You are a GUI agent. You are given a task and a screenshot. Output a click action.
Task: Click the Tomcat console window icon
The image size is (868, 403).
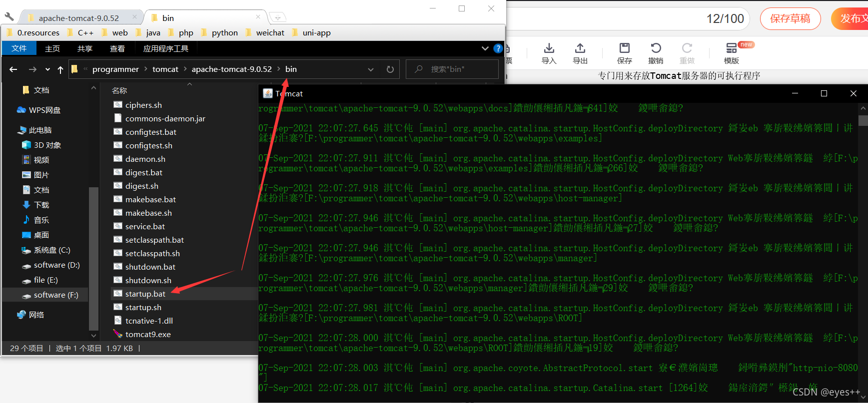(x=268, y=93)
